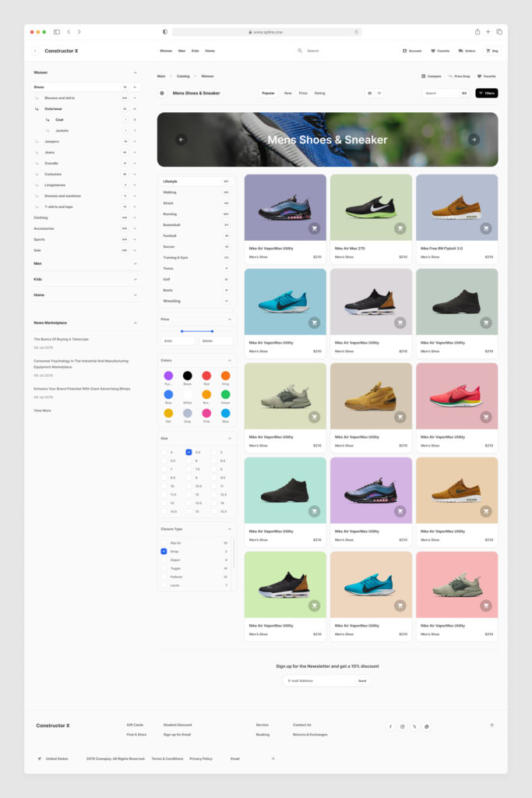Check the Toggle closure checkbox

[x=164, y=568]
